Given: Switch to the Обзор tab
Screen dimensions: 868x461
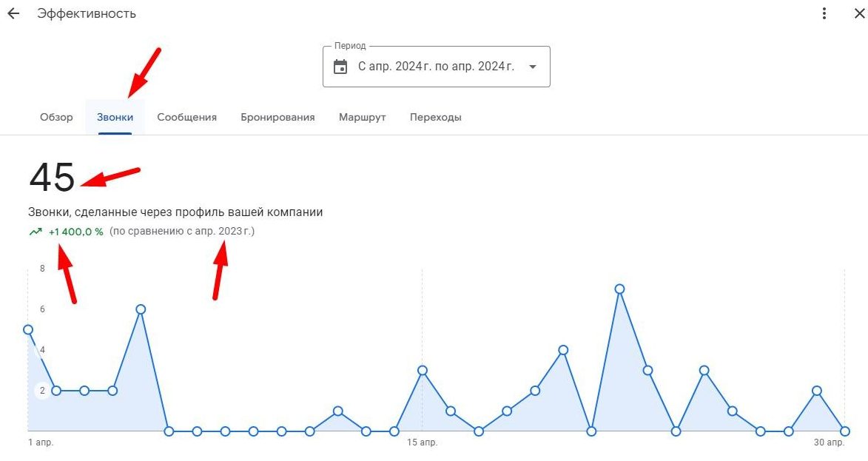Looking at the screenshot, I should pyautogui.click(x=56, y=117).
